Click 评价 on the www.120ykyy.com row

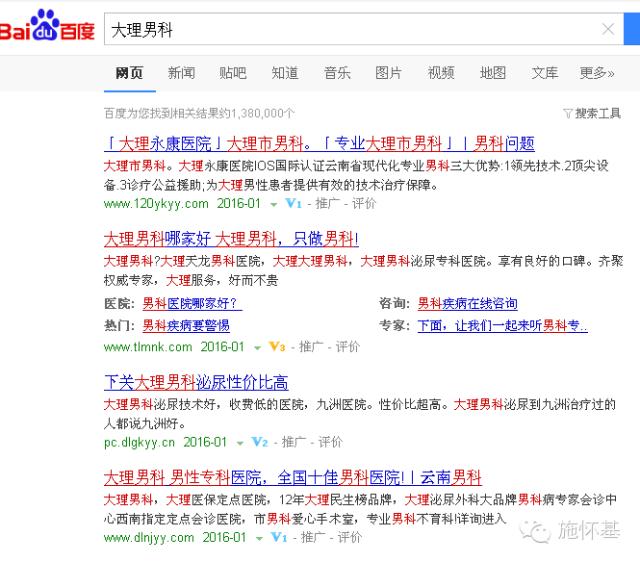click(364, 203)
